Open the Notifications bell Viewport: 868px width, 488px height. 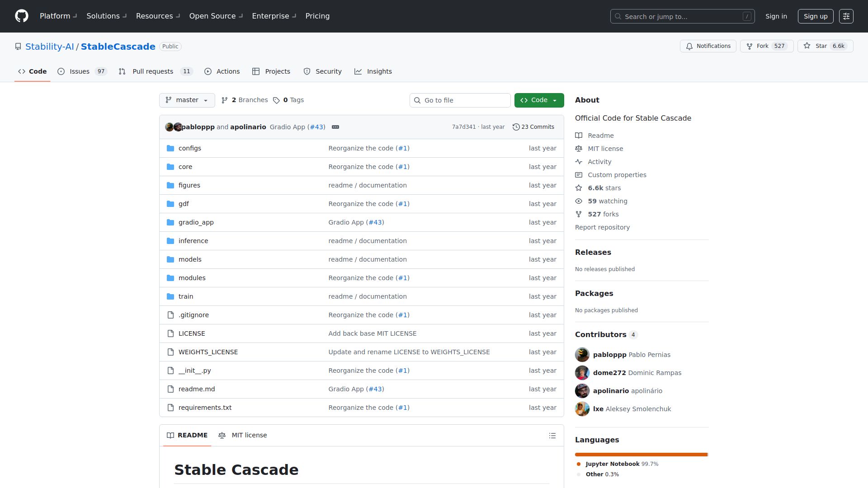[x=689, y=46]
